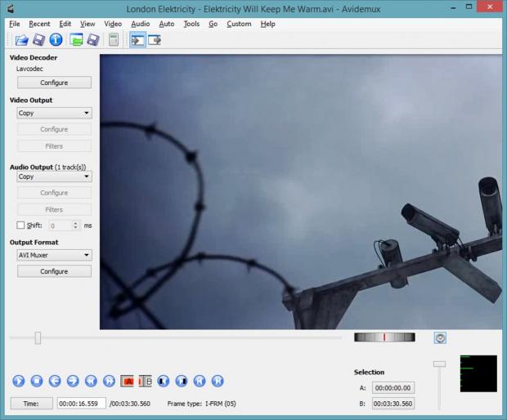Click the current time input field
The height and width of the screenshot is (420, 507).
[x=81, y=404]
